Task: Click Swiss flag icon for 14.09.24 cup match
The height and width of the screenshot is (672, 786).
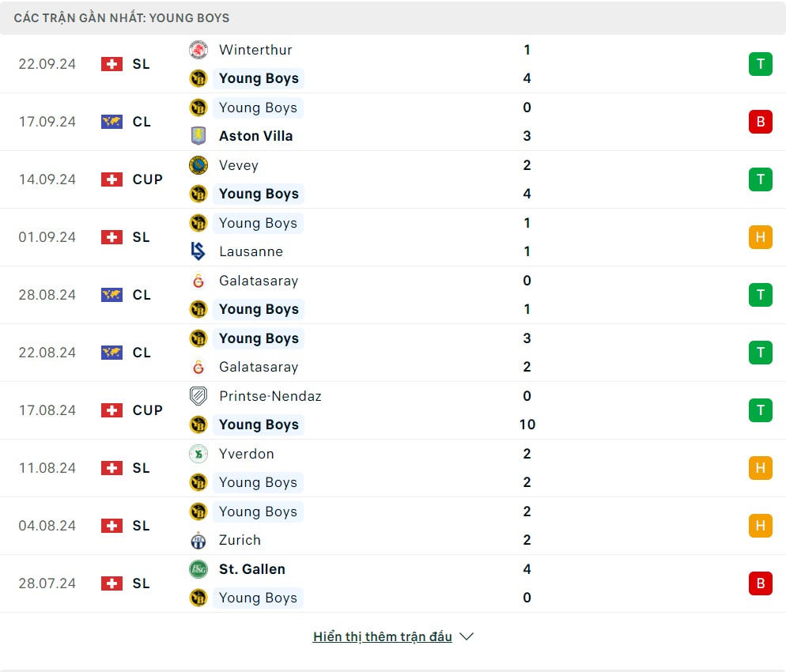Action: click(x=111, y=179)
